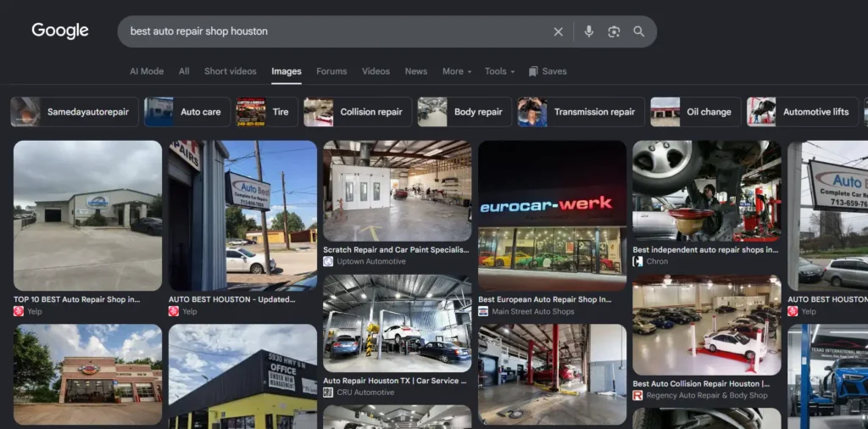Click CRU Automotive source favicon

click(328, 393)
